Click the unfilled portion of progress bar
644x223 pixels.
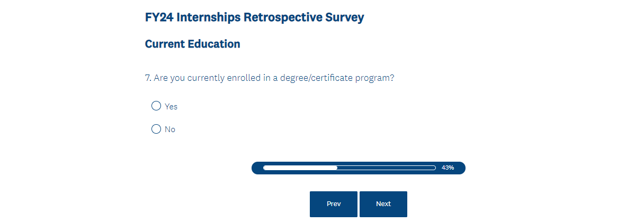(387, 168)
